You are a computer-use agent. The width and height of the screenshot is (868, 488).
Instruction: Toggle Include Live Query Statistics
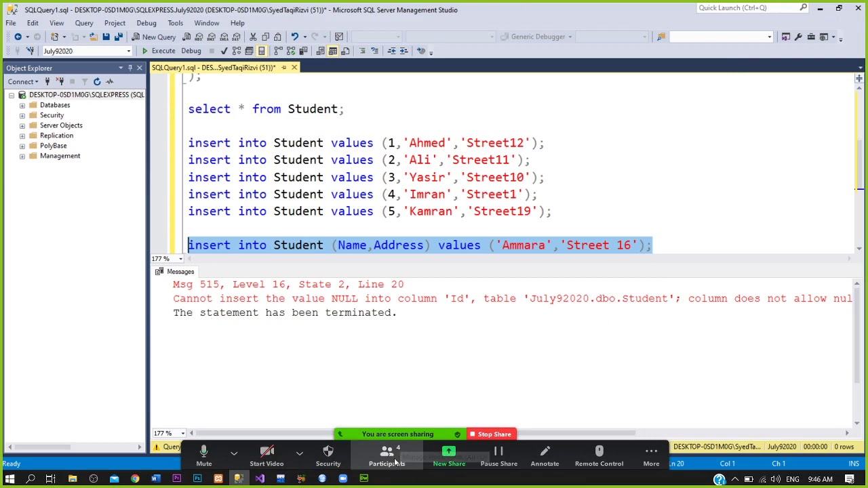click(291, 51)
